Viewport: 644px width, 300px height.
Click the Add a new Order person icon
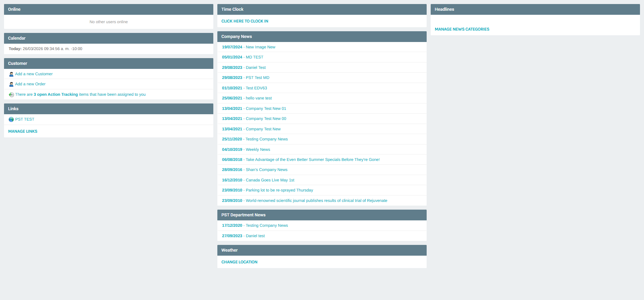(11, 84)
